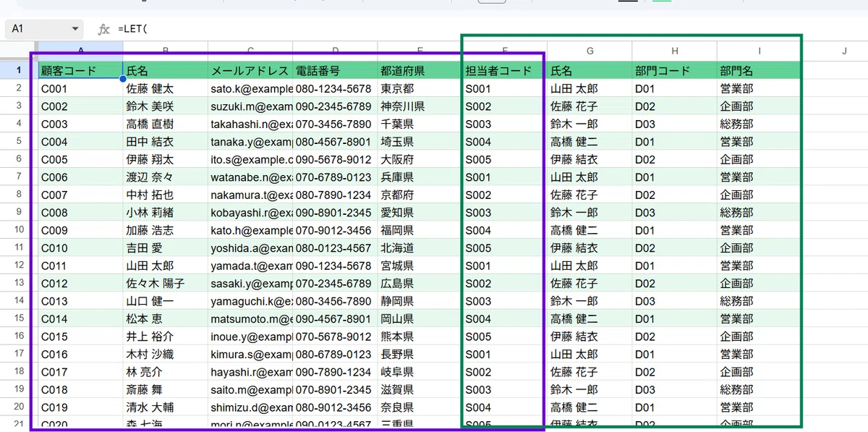This screenshot has height=432, width=868.
Task: Click the prefecture cell 北海道
Action: 420,248
